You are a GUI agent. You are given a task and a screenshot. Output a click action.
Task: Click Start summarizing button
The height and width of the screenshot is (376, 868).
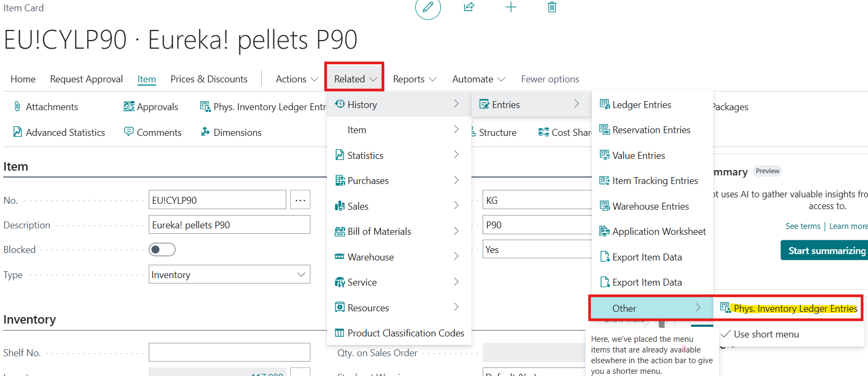click(824, 250)
